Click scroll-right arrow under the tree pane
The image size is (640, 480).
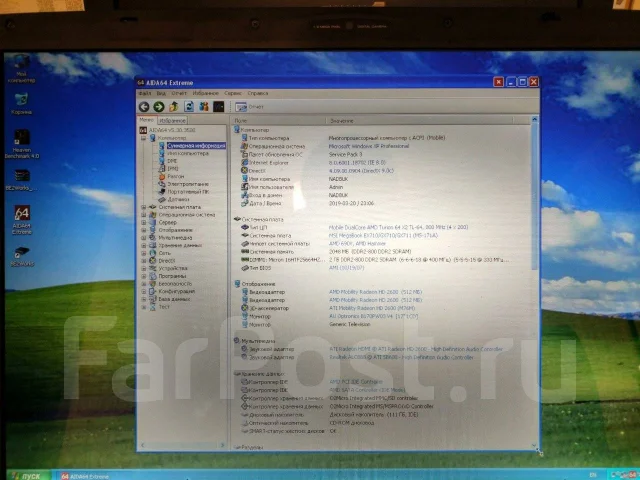(222, 445)
